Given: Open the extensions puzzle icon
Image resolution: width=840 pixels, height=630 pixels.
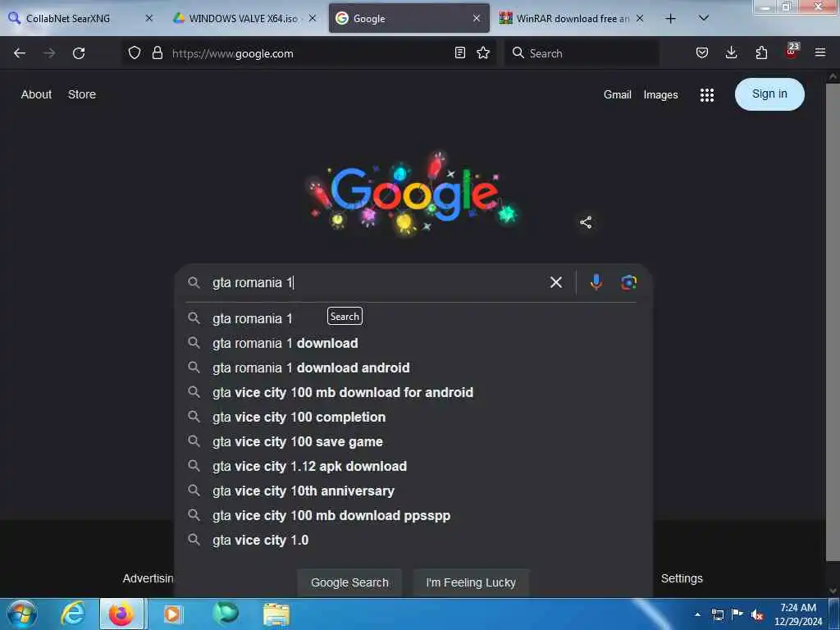Looking at the screenshot, I should pos(761,53).
